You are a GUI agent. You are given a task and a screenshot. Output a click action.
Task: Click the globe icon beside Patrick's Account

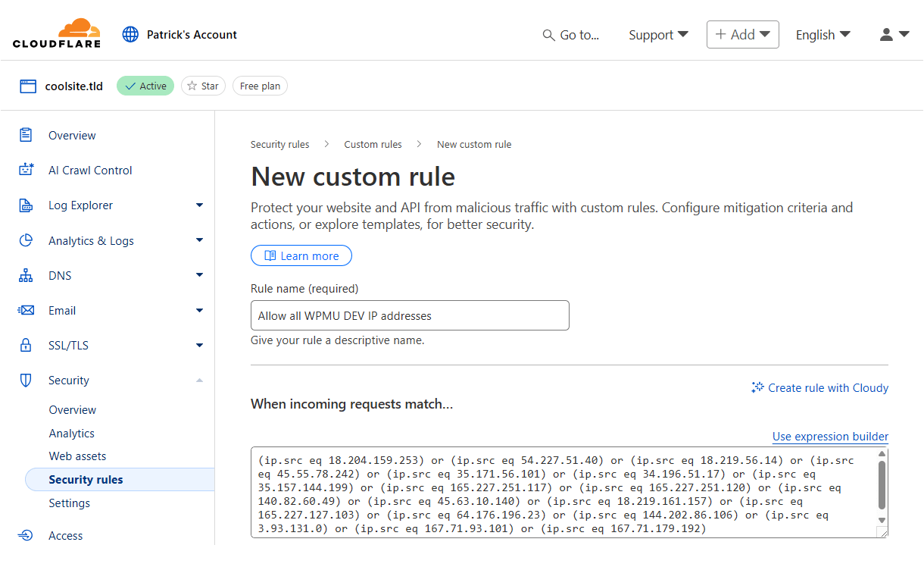click(x=131, y=35)
